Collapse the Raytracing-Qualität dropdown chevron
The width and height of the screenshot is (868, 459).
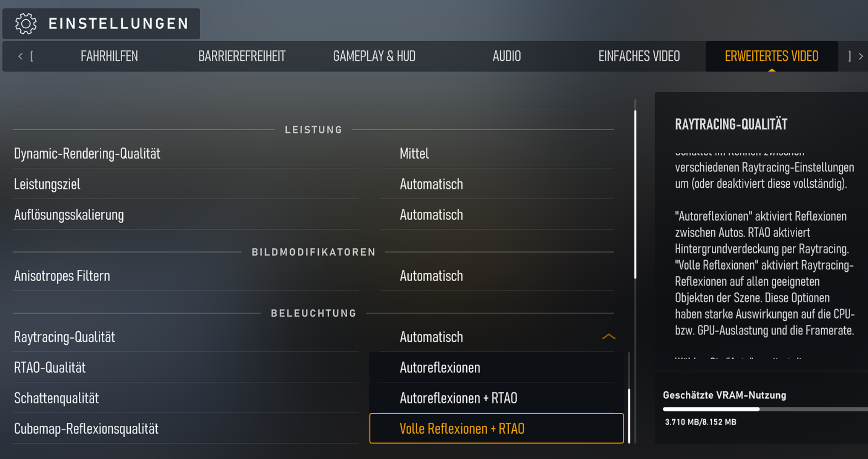608,337
